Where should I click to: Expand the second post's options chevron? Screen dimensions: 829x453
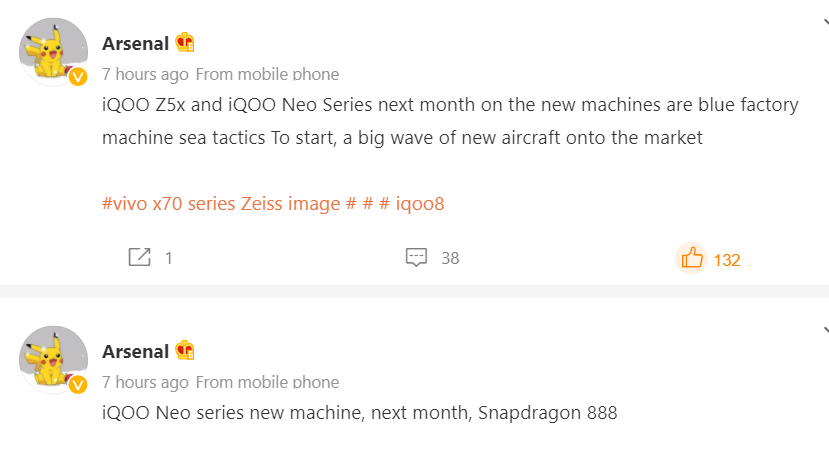(826, 331)
